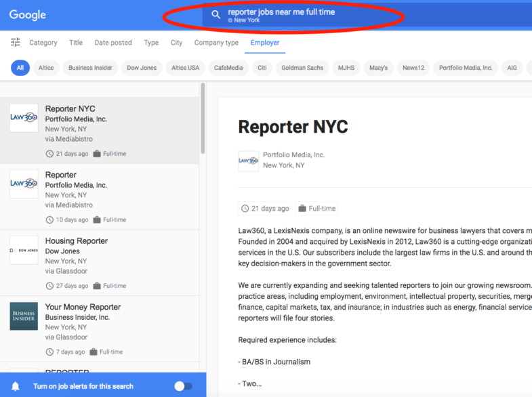Click '21 days ago' badge in detail panel

[x=264, y=209]
